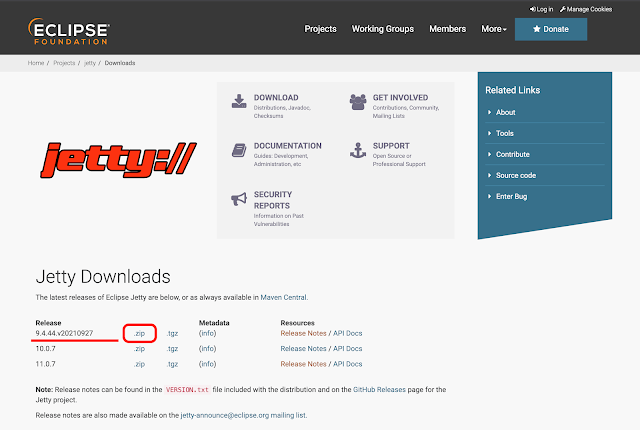Open API Docs for 11.0.7
640x430 pixels.
pos(347,364)
